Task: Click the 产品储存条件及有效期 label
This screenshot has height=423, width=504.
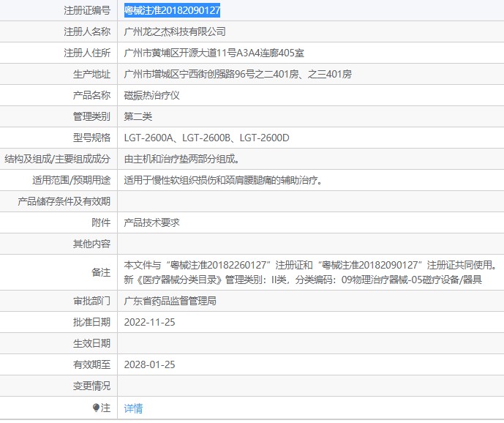Action: [64, 201]
